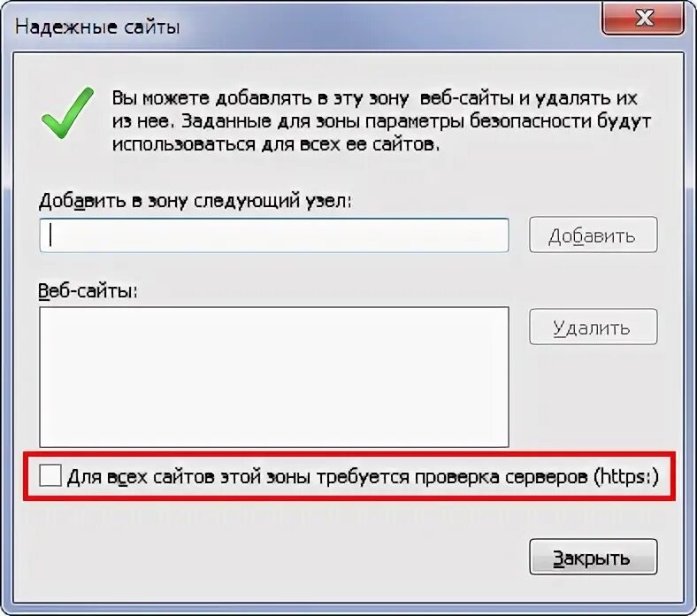Click the 'Добавить в зону следующий узел:' label
697x616 pixels.
pos(195,201)
